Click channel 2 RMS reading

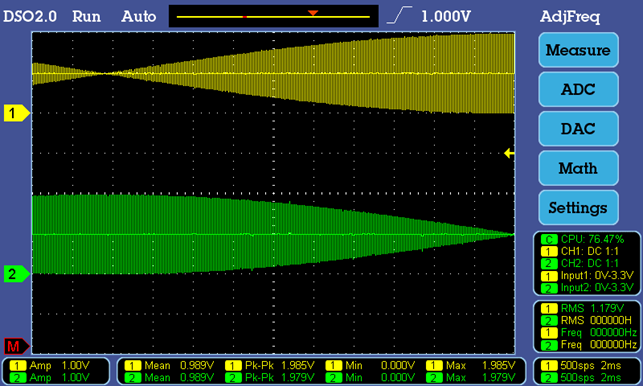click(x=596, y=320)
